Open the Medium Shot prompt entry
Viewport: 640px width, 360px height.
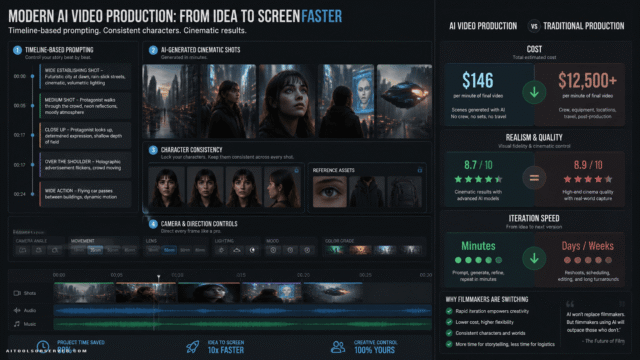tap(85, 106)
